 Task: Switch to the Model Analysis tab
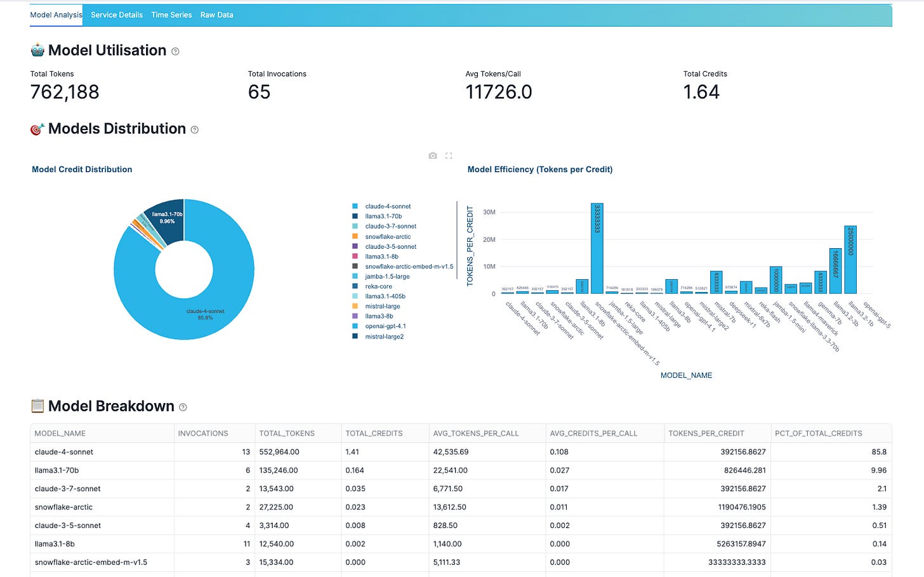tap(56, 15)
